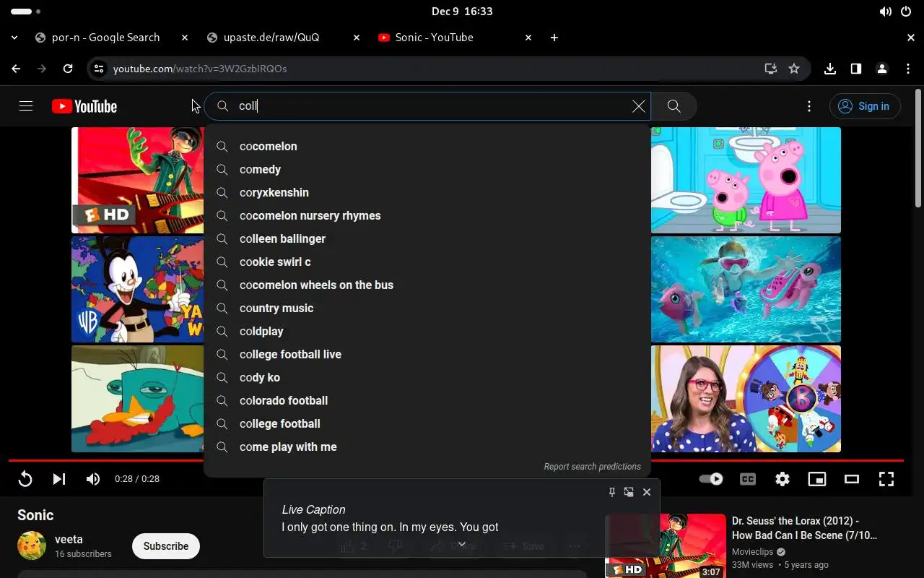Toggle the autoplay switch

click(x=711, y=479)
